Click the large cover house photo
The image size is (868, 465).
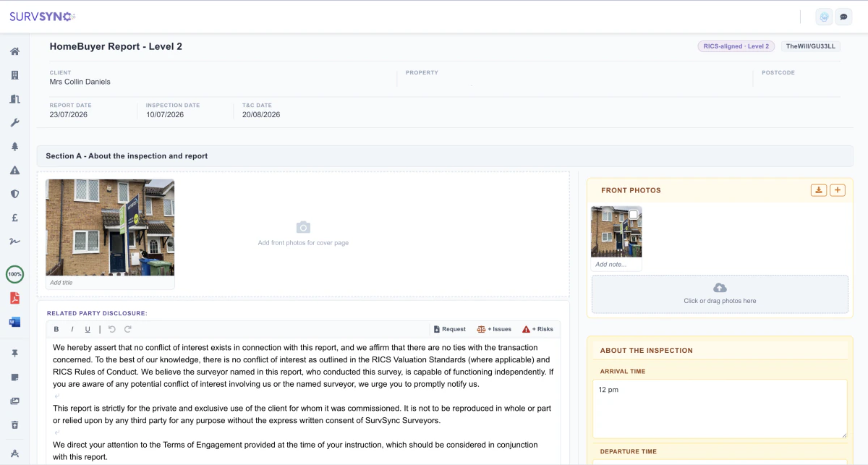[x=110, y=227]
